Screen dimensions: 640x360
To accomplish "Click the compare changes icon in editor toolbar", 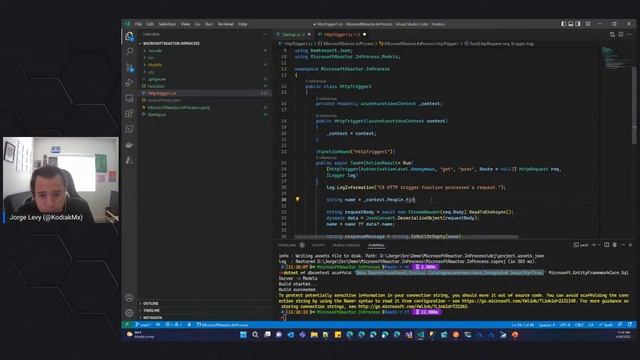I will pos(612,35).
